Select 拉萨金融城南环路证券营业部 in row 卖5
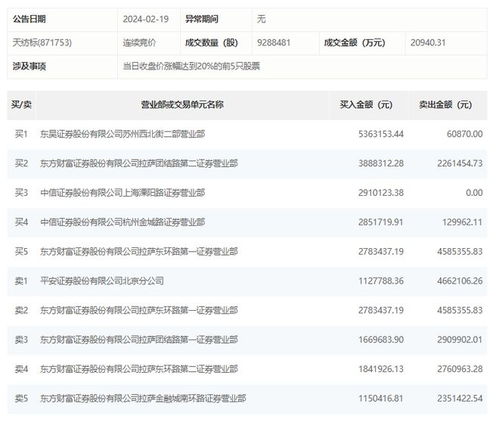Screen dimensions: 499x425 click(x=143, y=398)
